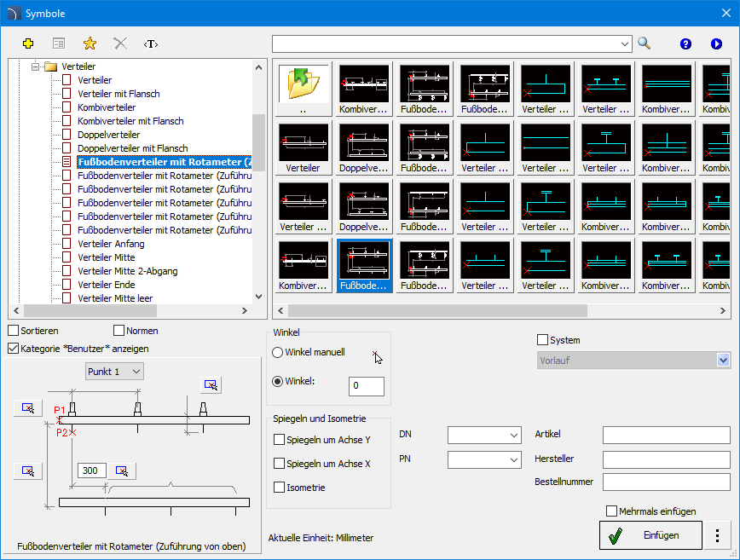Click the blue arrow icon in top-right
This screenshot has height=560, width=740.
[x=716, y=43]
